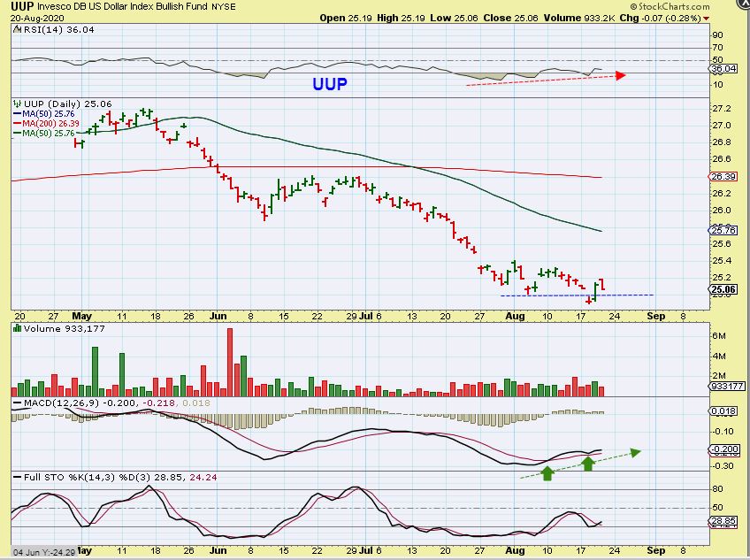The width and height of the screenshot is (750, 560).
Task: Click the 26.39 MA(200) value tag on axis
Action: coord(723,177)
